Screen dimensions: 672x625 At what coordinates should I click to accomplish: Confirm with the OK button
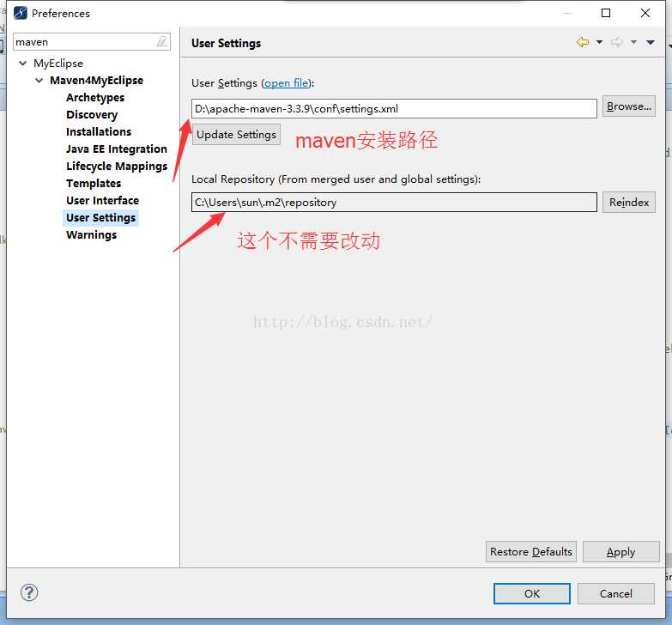[532, 594]
